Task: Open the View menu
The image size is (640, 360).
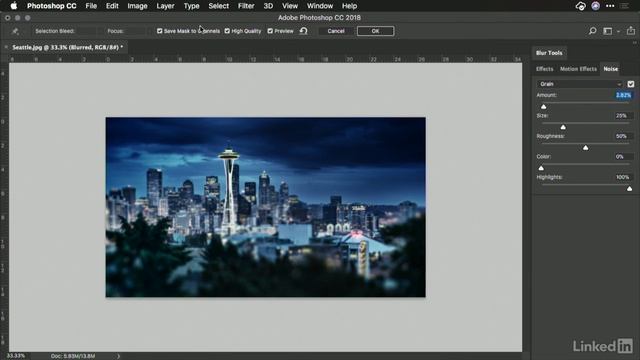Action: (290, 6)
